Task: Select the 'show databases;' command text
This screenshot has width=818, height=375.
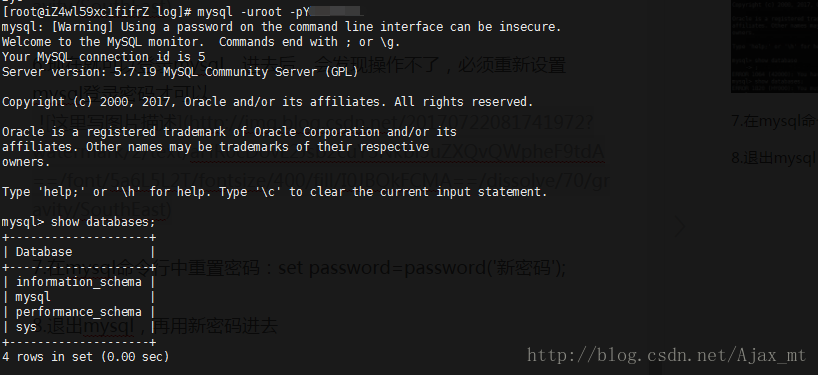Action: click(x=103, y=222)
